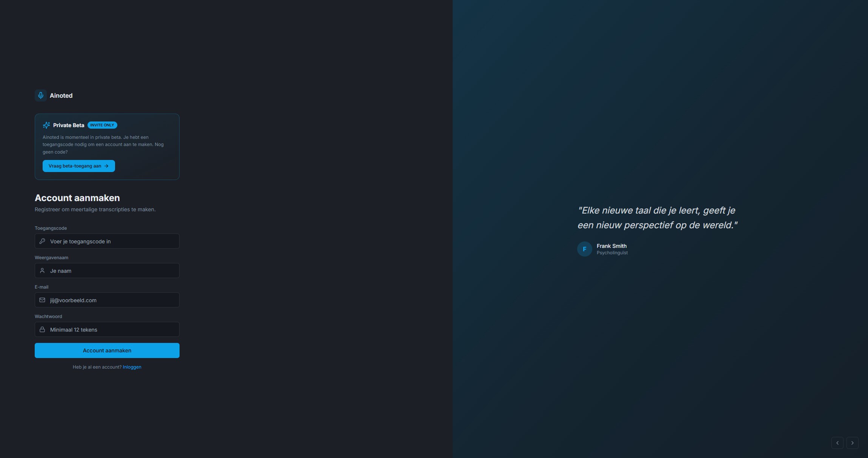Click the envelope icon in the E-mail field
Viewport: 868px width, 458px height.
click(x=42, y=300)
